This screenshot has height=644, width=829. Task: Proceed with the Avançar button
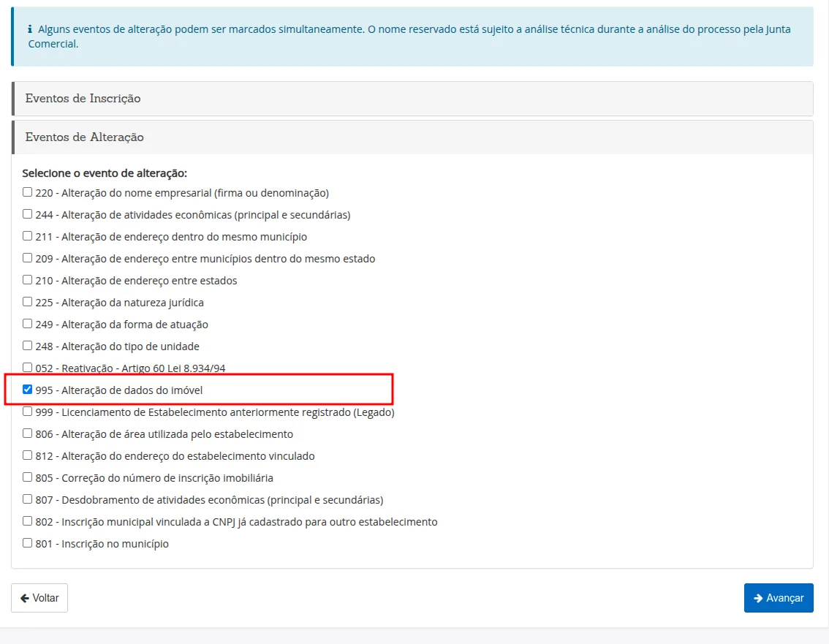(x=779, y=598)
